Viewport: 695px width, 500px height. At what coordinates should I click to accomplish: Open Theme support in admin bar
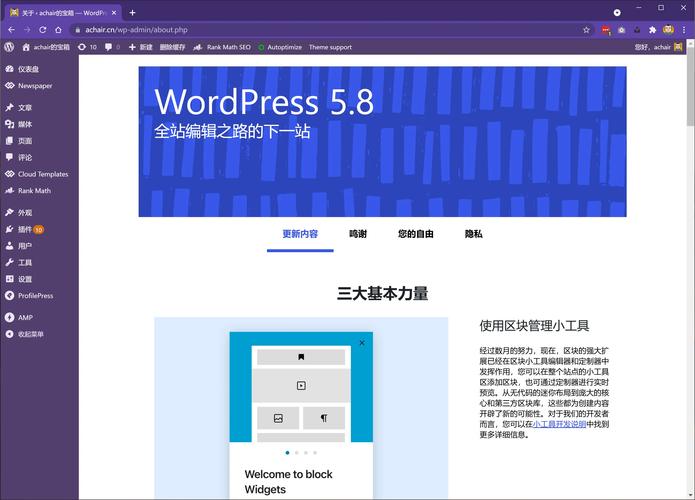(x=330, y=47)
